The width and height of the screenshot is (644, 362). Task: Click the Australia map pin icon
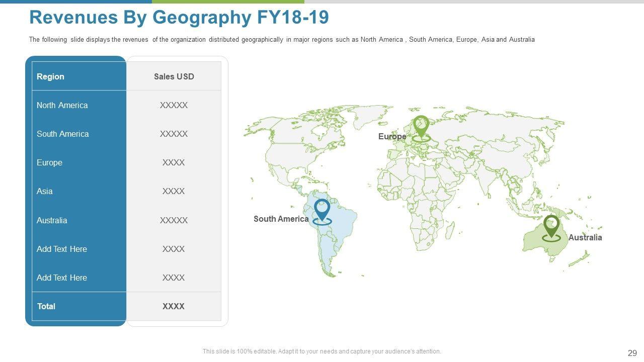[x=551, y=226]
